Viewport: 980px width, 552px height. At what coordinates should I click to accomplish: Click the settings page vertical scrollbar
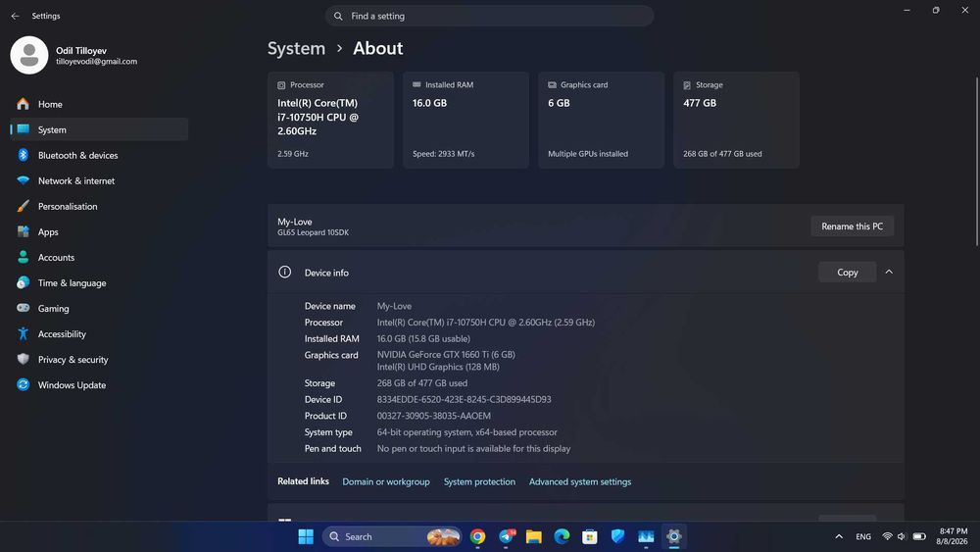(x=976, y=162)
